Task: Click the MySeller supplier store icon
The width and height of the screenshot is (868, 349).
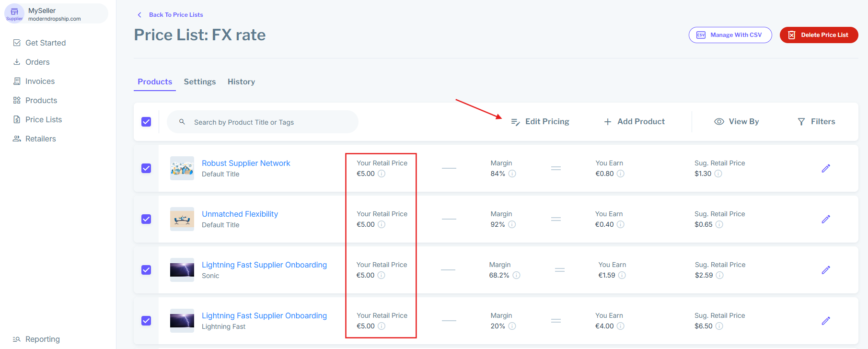Action: [14, 12]
